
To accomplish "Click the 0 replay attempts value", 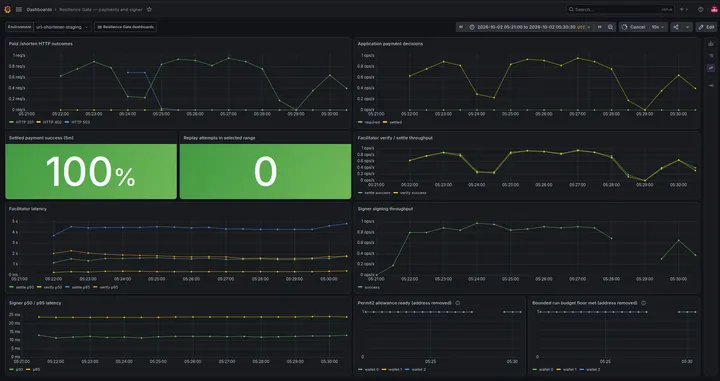I will (x=265, y=171).
